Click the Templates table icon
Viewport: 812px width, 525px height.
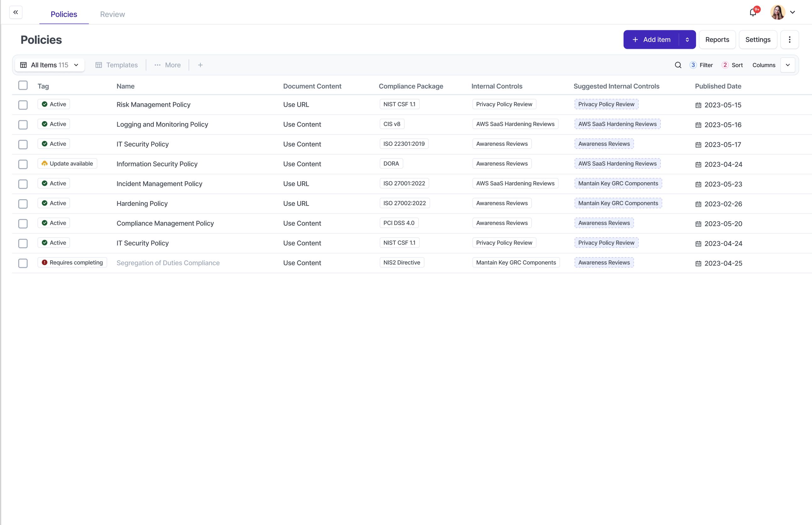click(99, 65)
